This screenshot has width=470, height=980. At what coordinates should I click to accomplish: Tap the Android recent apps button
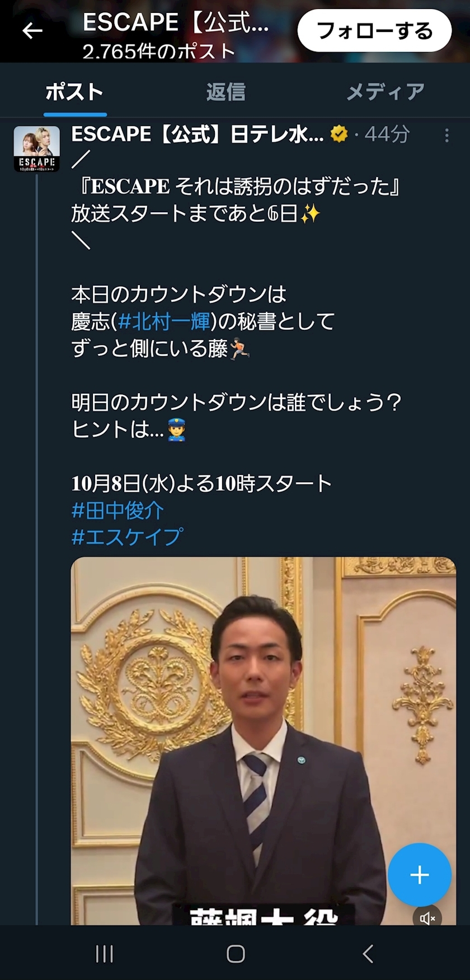point(105,954)
